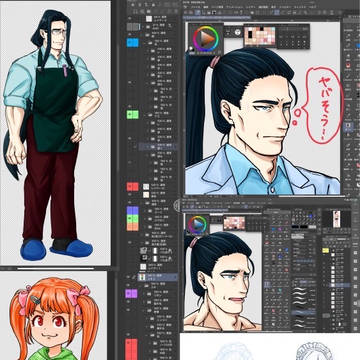Open the lower window's skin-tone color set palette
The height and width of the screenshot is (360, 360).
[x=234, y=223]
